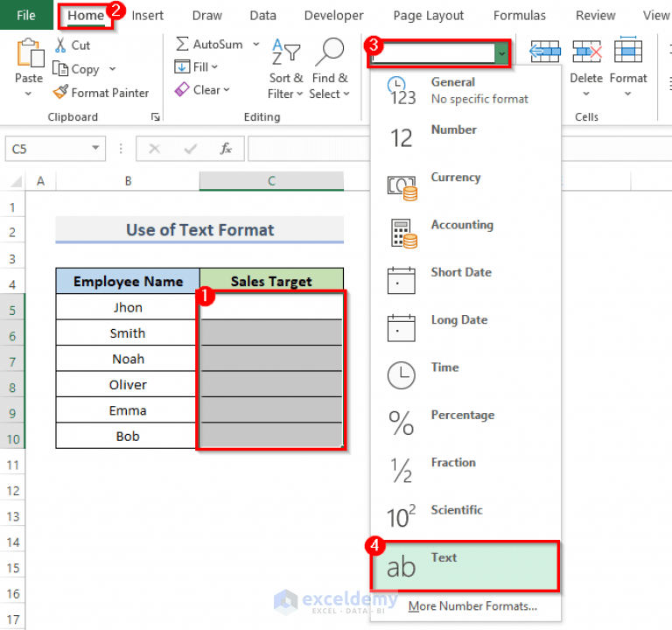Choose Time format clock icon

401,375
